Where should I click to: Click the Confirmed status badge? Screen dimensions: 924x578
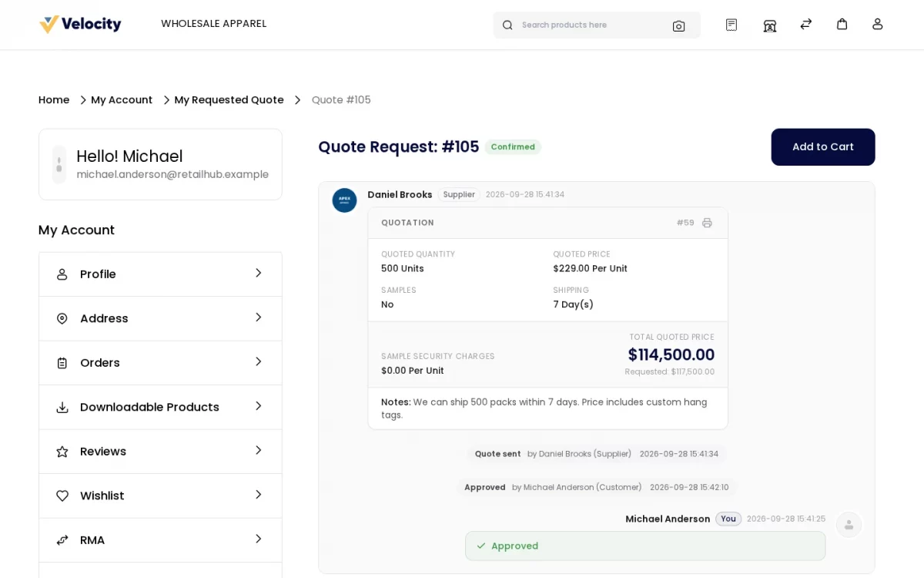click(x=513, y=147)
